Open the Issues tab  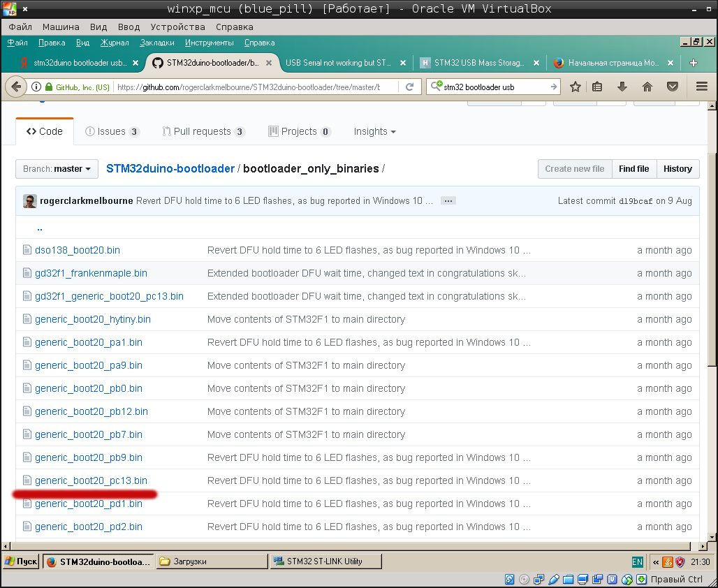coord(112,131)
